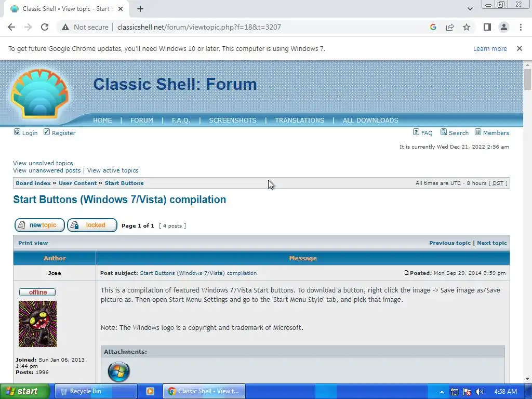This screenshot has height=399, width=532.
Task: Click the Classic Shell logo
Action: click(39, 94)
